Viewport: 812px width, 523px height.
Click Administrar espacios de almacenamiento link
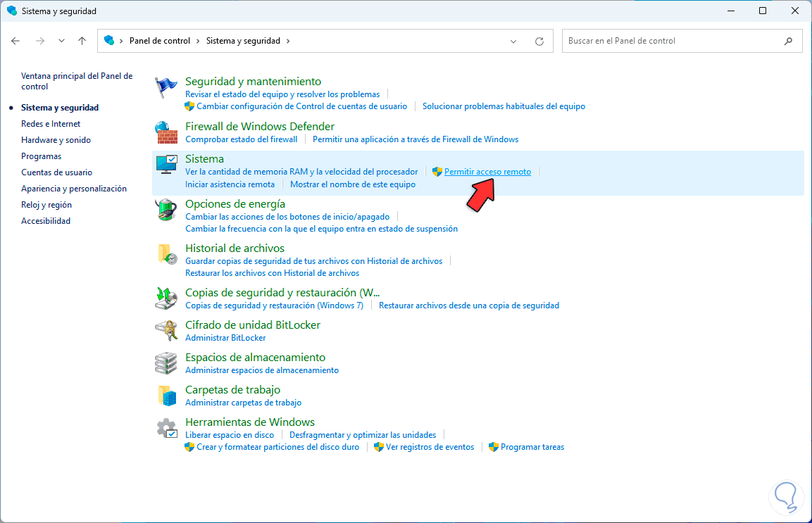[262, 370]
